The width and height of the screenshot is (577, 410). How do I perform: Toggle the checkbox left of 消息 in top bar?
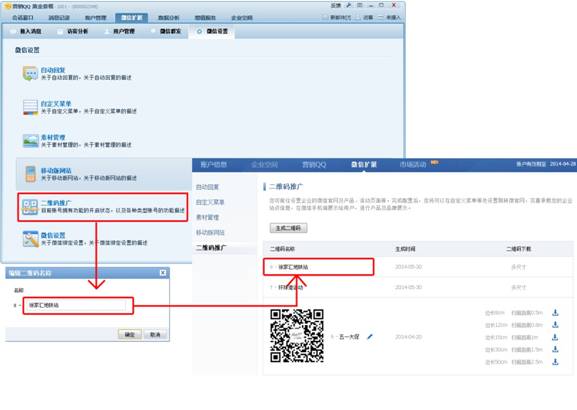pos(358,17)
